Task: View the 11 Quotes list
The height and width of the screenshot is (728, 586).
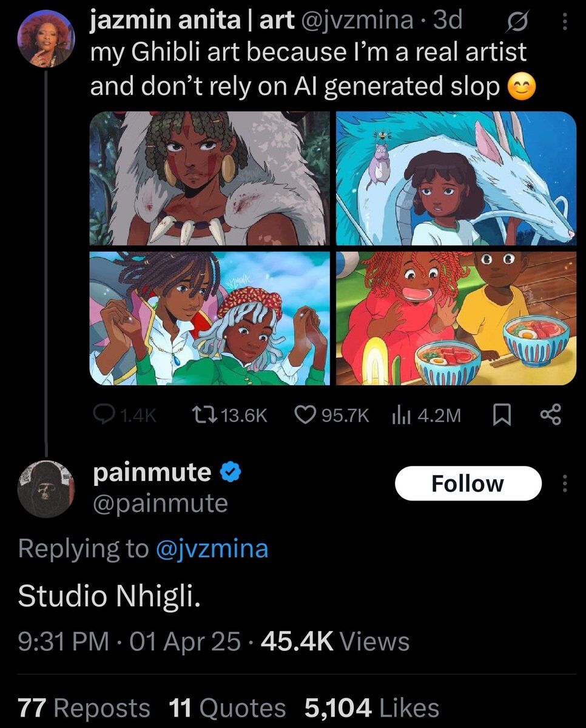Action: [226, 707]
